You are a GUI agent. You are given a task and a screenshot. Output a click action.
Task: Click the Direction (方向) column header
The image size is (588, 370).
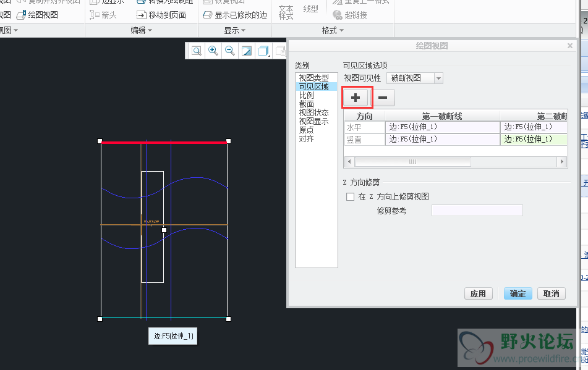click(x=365, y=116)
